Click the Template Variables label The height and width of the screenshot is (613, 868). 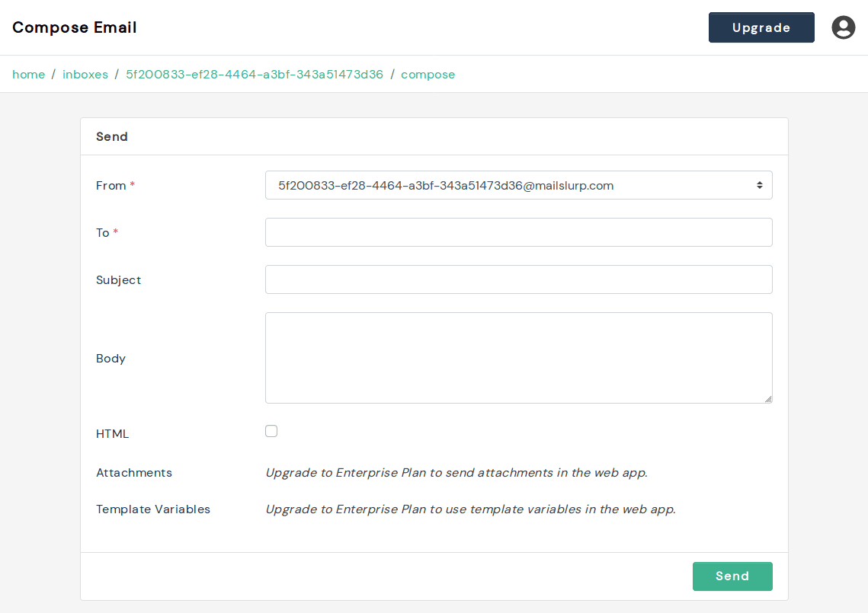click(x=153, y=509)
